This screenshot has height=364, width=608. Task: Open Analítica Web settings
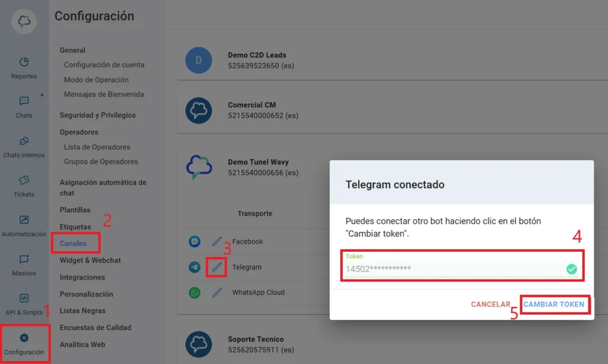[x=82, y=344]
